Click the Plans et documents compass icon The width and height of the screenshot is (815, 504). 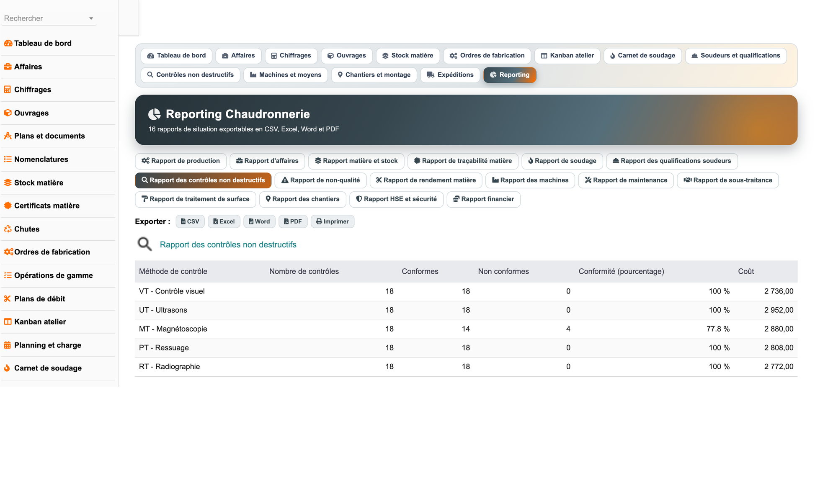(x=8, y=136)
